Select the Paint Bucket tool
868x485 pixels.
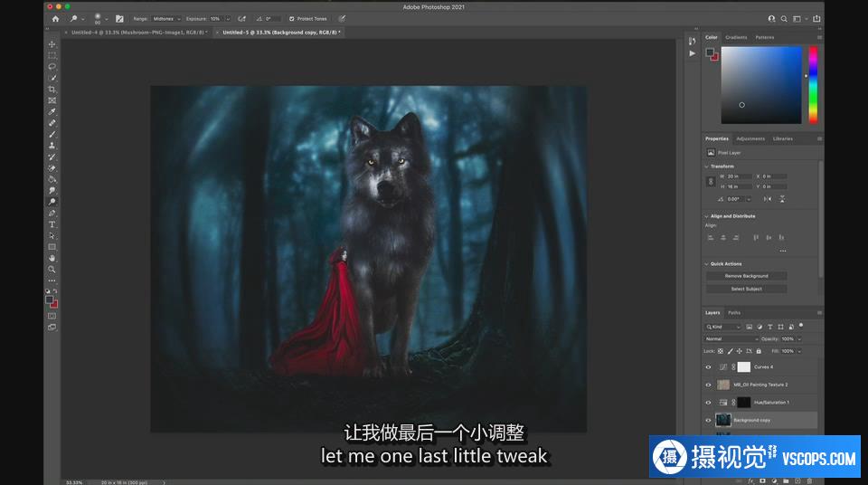(52, 179)
